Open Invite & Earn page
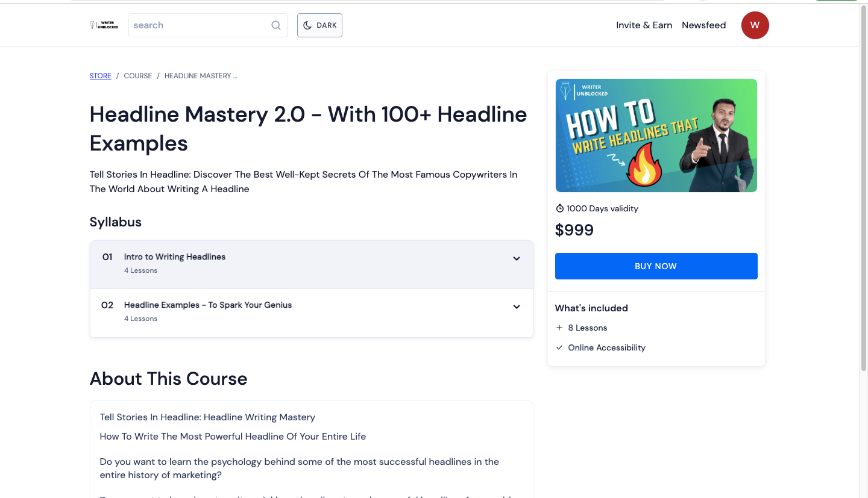Screen dimensions: 868x498 [x=644, y=25]
